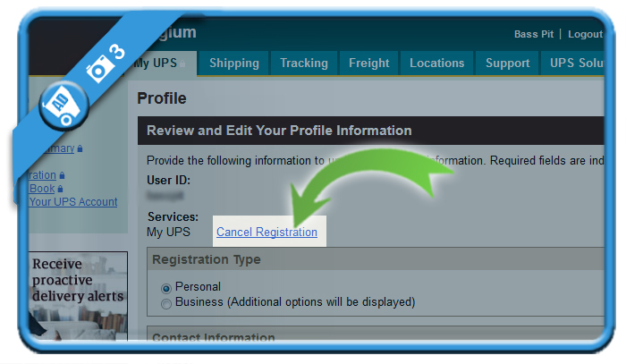Viewport: 626px width, 364px height.
Task: Switch to the Freight tab
Action: 368,63
